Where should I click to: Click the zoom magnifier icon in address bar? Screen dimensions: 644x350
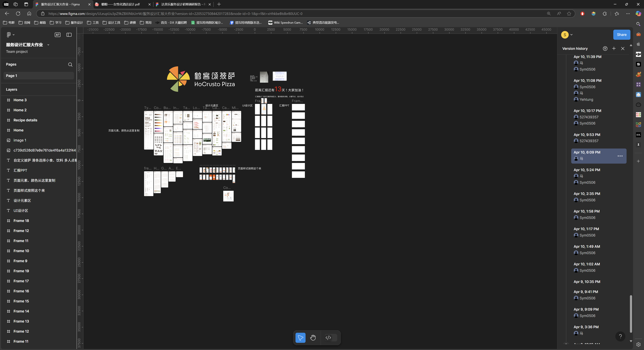coord(549,13)
